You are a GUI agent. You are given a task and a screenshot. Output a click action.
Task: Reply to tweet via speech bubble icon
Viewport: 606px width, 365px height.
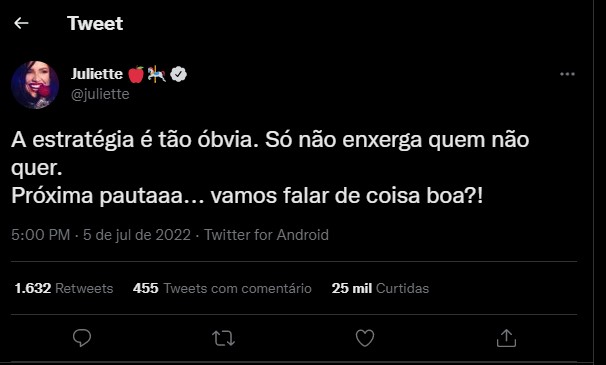(x=82, y=338)
